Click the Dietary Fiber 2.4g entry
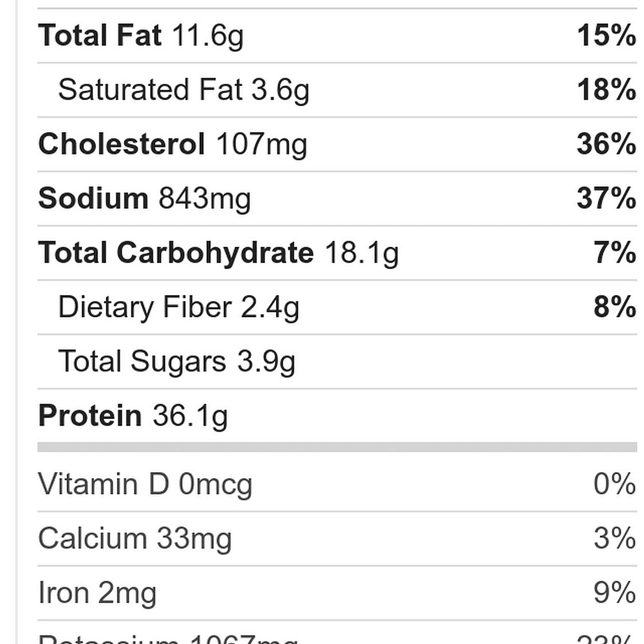This screenshot has width=644, height=644. [x=179, y=308]
